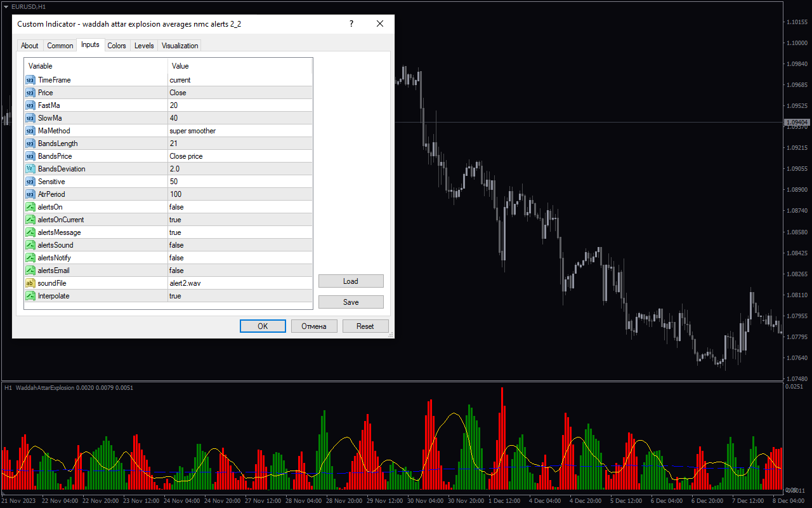The width and height of the screenshot is (812, 508).
Task: Click the BandsLength variable type icon
Action: click(x=30, y=144)
